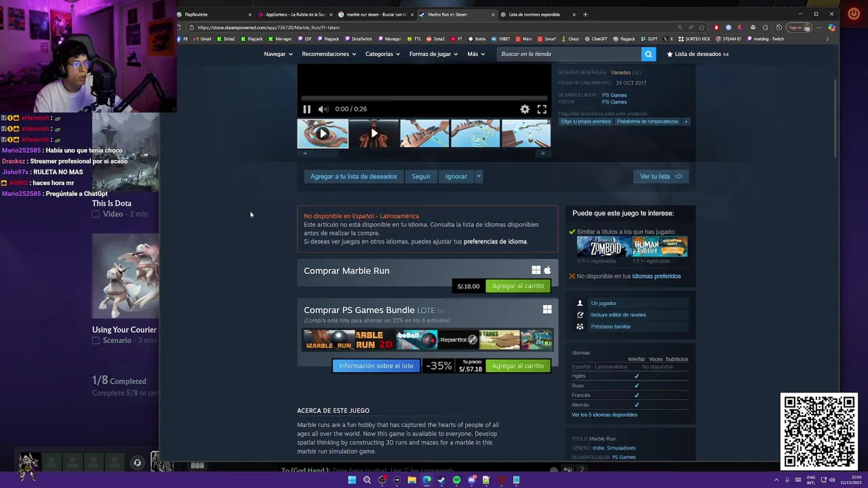
Task: Open the arrow dropdown next to Ignorar
Action: pos(478,176)
